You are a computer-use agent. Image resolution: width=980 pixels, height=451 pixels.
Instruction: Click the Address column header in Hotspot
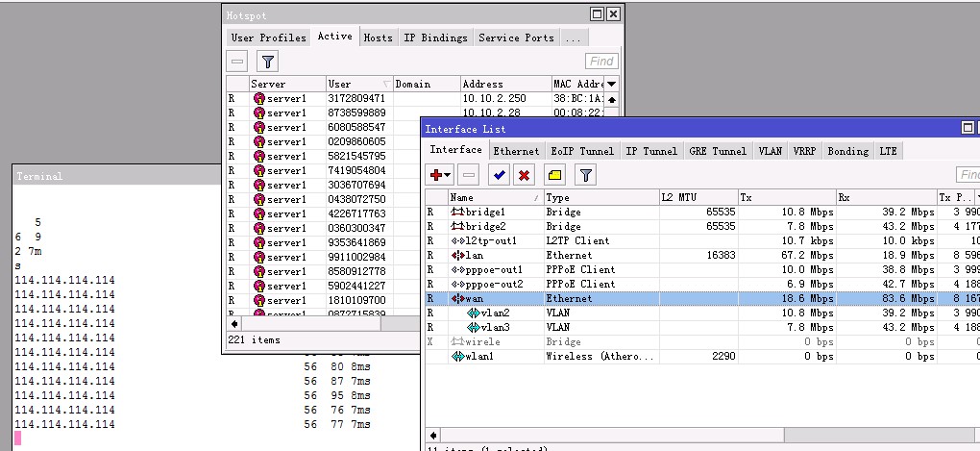point(506,84)
